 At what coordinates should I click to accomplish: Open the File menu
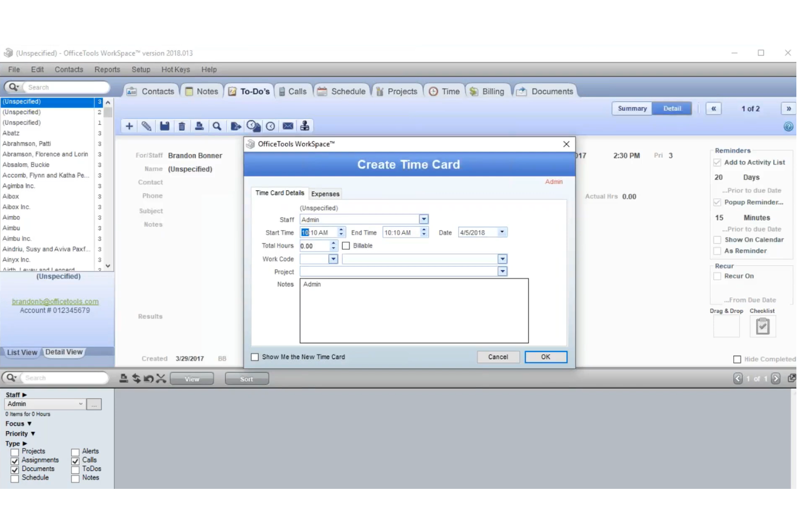(x=14, y=70)
